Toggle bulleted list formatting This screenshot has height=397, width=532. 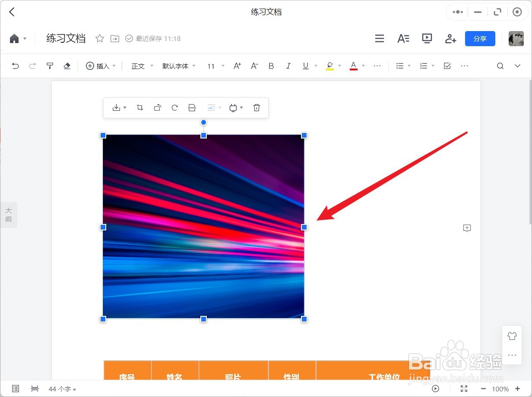(400, 66)
